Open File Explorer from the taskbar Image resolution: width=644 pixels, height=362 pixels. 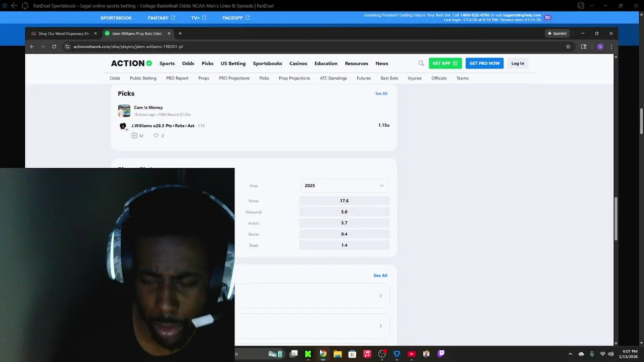pos(338,354)
